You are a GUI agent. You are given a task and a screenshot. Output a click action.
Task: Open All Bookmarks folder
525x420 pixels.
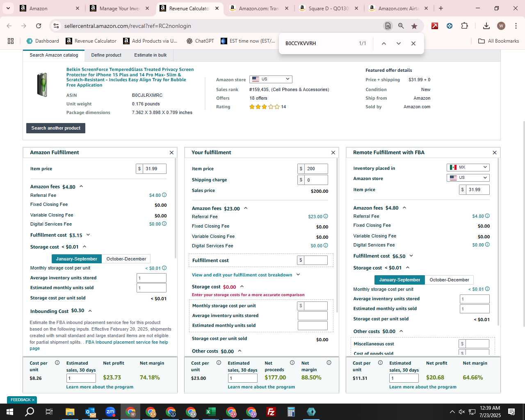click(499, 41)
